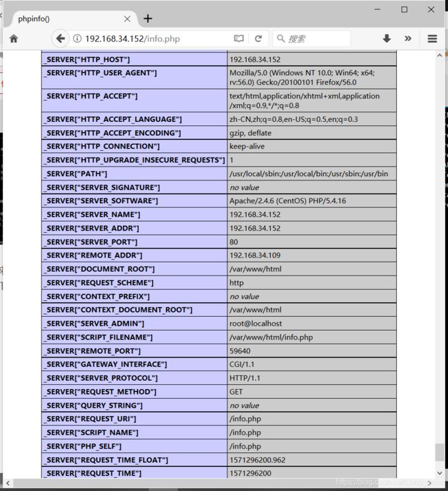Click the _SERVER["SERVER_SIGNATURE"] cell
The image size is (448, 491).
pyautogui.click(x=134, y=187)
